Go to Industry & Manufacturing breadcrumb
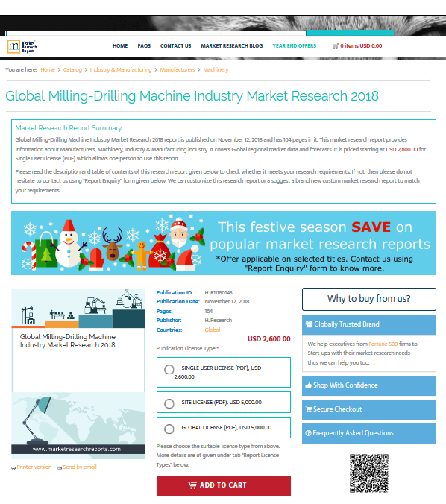Image resolution: width=446 pixels, height=504 pixels. tap(121, 69)
